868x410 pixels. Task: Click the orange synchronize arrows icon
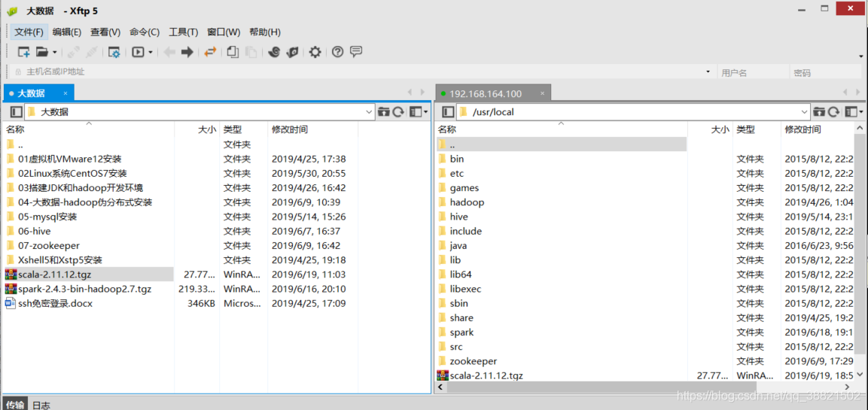[210, 52]
